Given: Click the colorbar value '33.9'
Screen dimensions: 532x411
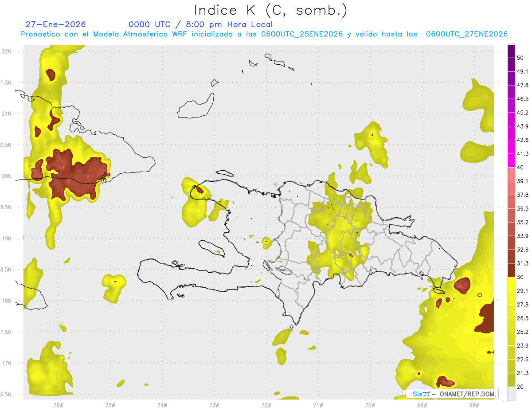Looking at the screenshot, I should [523, 236].
